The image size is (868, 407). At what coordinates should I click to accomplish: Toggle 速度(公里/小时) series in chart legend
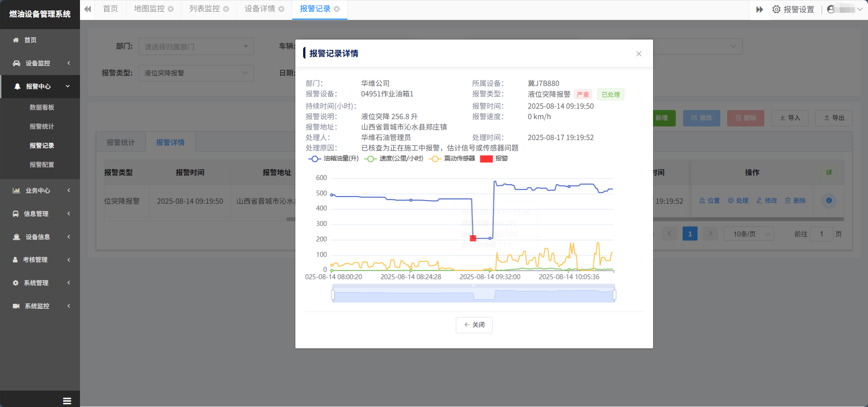(394, 159)
